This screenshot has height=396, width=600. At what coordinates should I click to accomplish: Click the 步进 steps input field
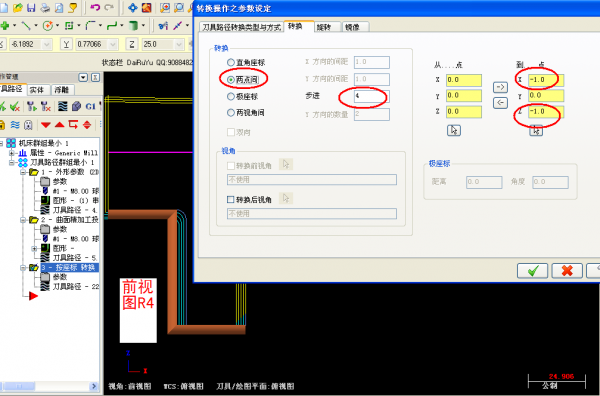[x=372, y=96]
